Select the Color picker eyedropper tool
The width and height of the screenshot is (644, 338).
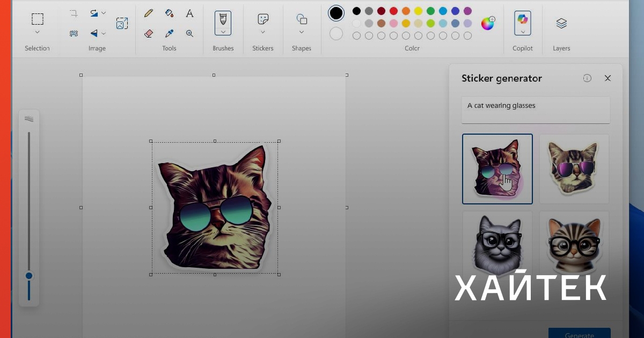pyautogui.click(x=169, y=33)
